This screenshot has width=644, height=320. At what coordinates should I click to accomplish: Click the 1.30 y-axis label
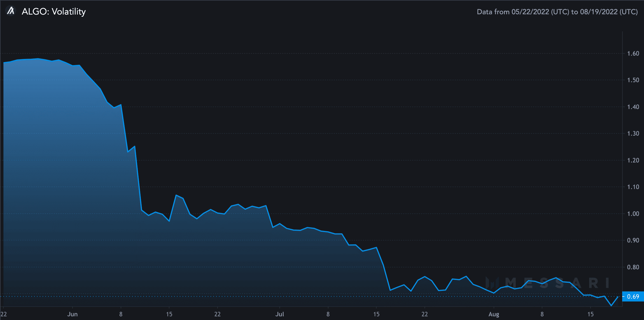(x=633, y=133)
